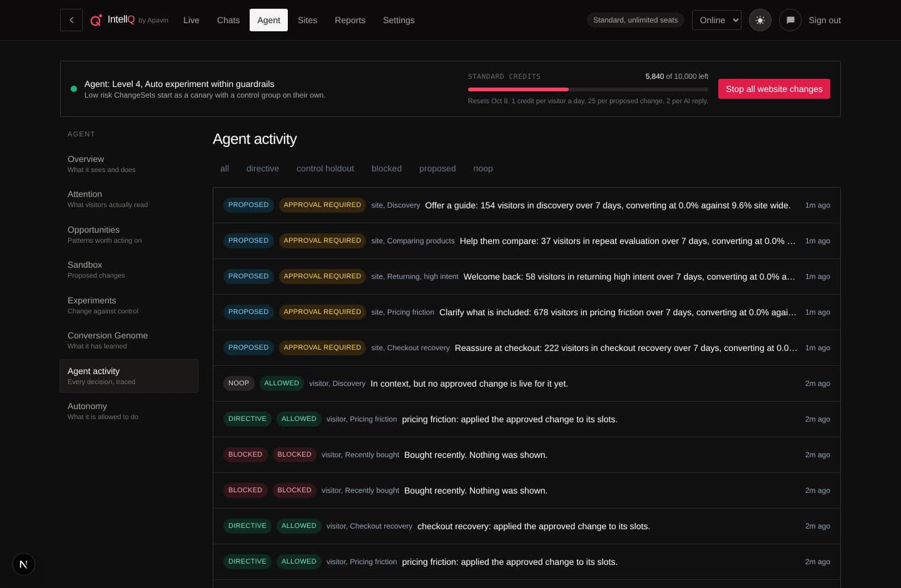Viewport: 901px width, 588px height.
Task: Click Sign out
Action: [825, 20]
